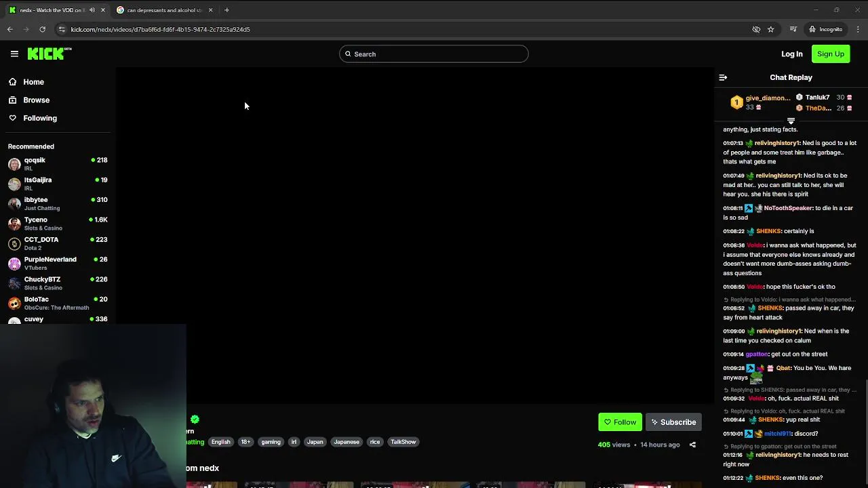Screen dimensions: 868x488
Task: Click qoqsik's avatar icon
Action: pos(14,164)
